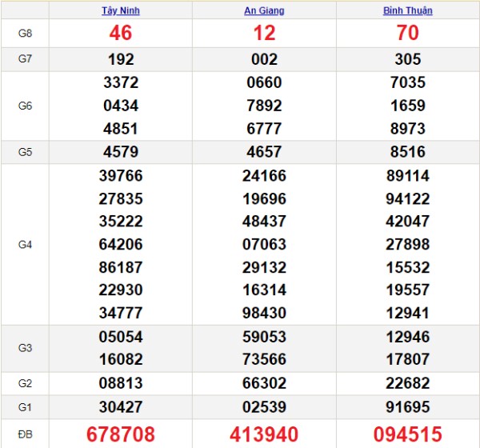This screenshot has width=480, height=448.
Task: Select Bình Thuận special prize 094515
Action: point(407,434)
